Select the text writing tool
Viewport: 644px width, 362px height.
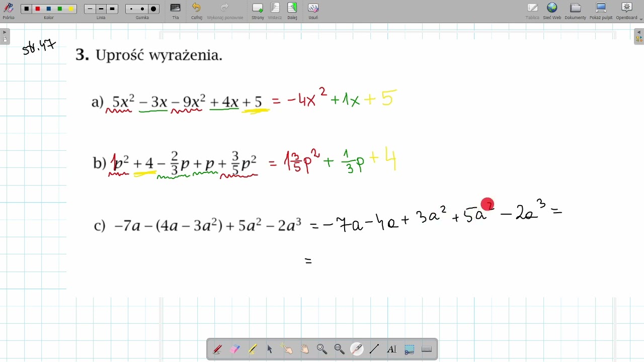point(392,349)
